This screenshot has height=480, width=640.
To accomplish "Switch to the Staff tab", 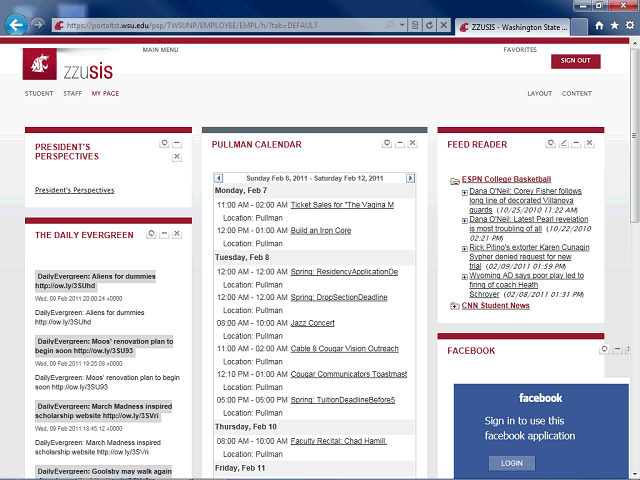I will pos(72,93).
